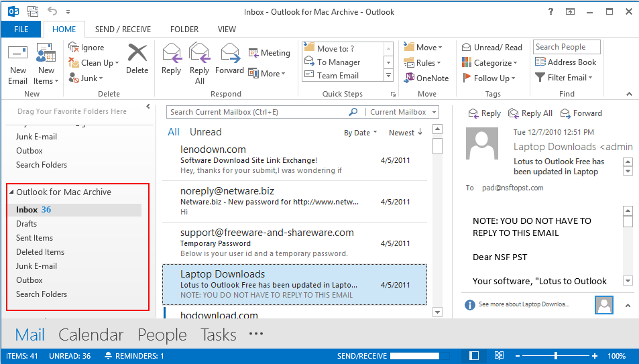This screenshot has width=639, height=364.
Task: Filter list to Unread messages
Action: [205, 132]
